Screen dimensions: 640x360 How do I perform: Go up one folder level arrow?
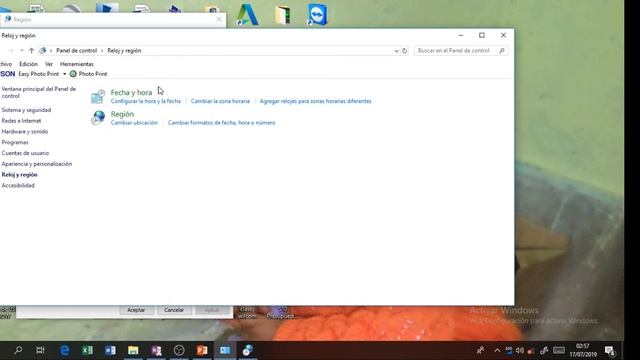[x=31, y=51]
